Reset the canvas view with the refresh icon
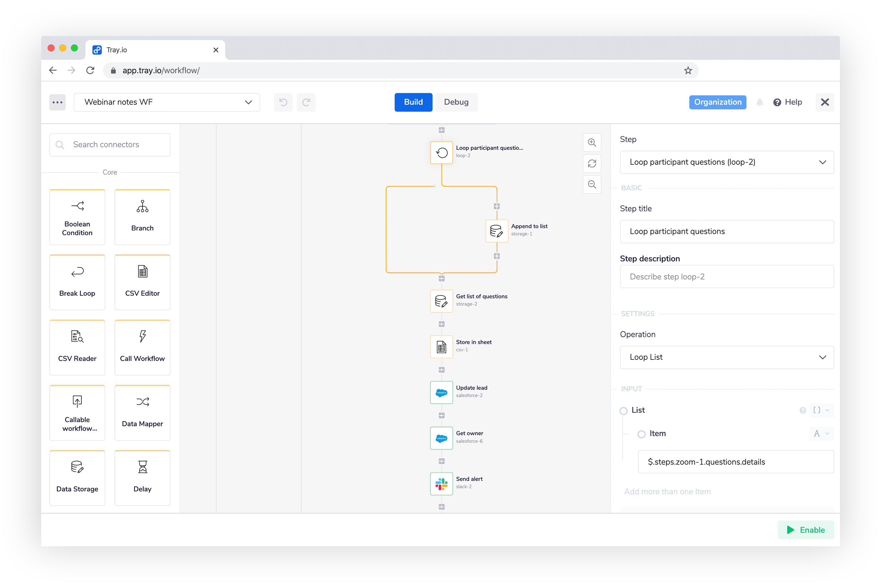Viewport: 882px width, 588px height. pyautogui.click(x=592, y=163)
